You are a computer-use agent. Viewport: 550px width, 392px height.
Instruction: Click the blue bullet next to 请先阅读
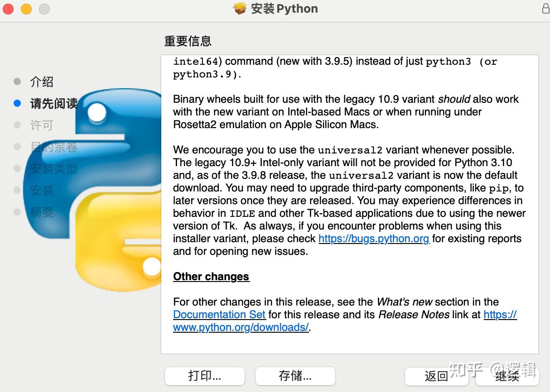[17, 103]
